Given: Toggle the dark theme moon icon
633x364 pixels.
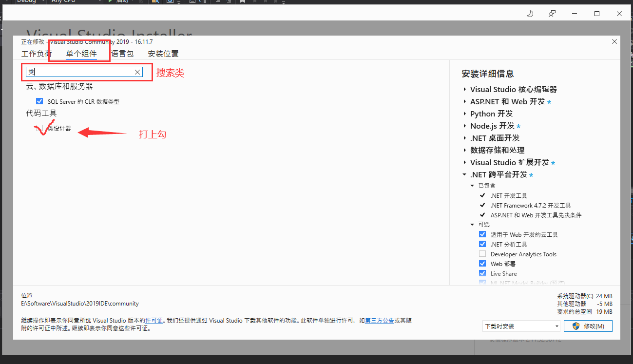Looking at the screenshot, I should 530,14.
